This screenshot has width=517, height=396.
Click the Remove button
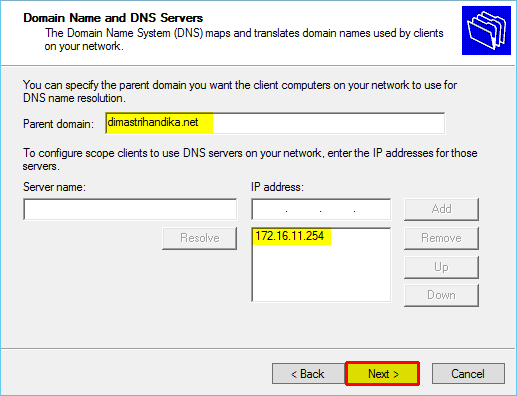click(441, 238)
